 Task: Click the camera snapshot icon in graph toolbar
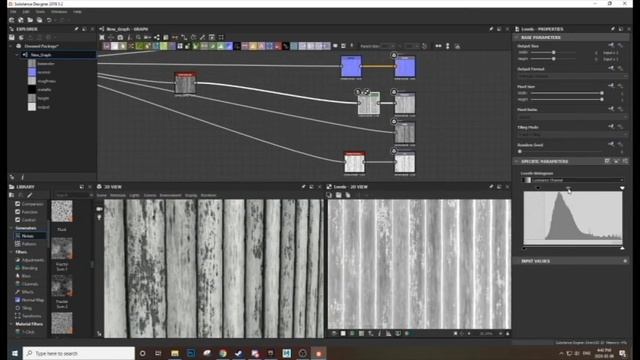[120, 38]
